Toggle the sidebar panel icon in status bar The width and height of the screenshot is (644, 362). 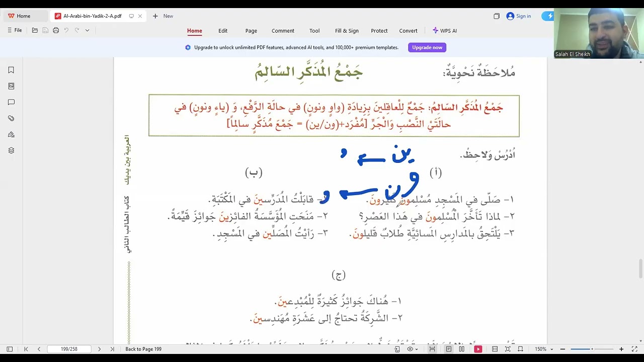point(10,349)
